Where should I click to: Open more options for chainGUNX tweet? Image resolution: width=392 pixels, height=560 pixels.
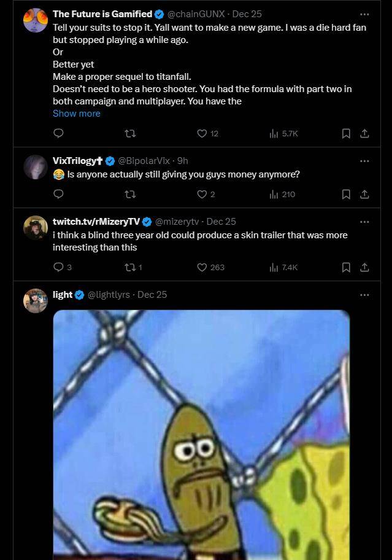364,14
